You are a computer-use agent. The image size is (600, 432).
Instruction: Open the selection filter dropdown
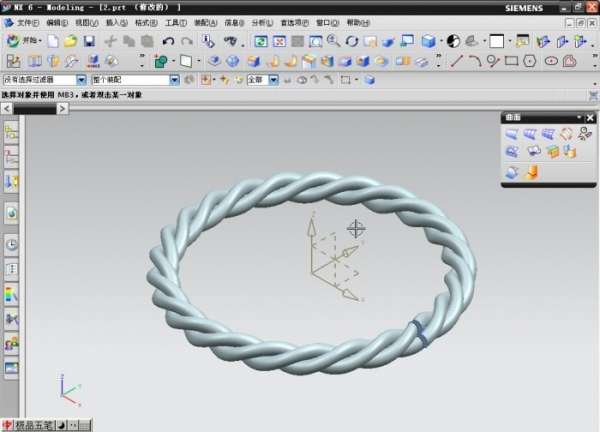click(x=81, y=79)
